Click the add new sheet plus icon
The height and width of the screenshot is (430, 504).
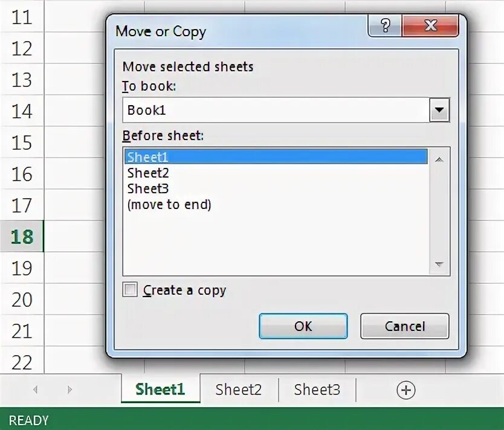[x=406, y=390]
